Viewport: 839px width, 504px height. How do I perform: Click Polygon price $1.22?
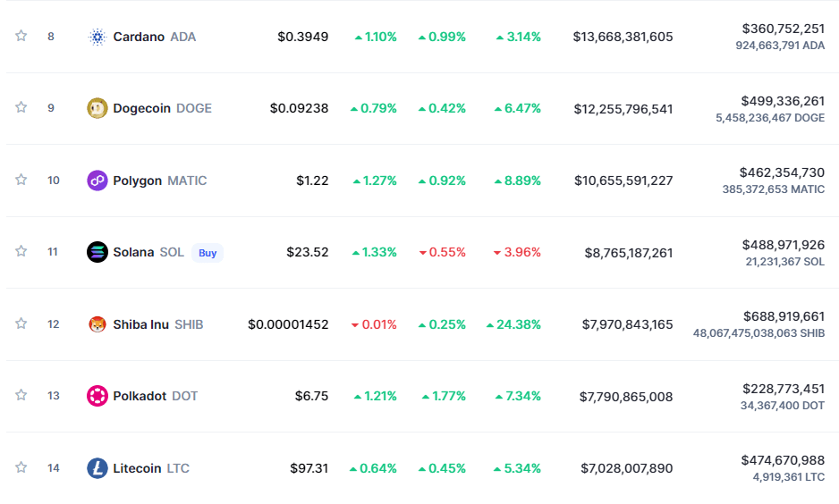[x=312, y=181]
